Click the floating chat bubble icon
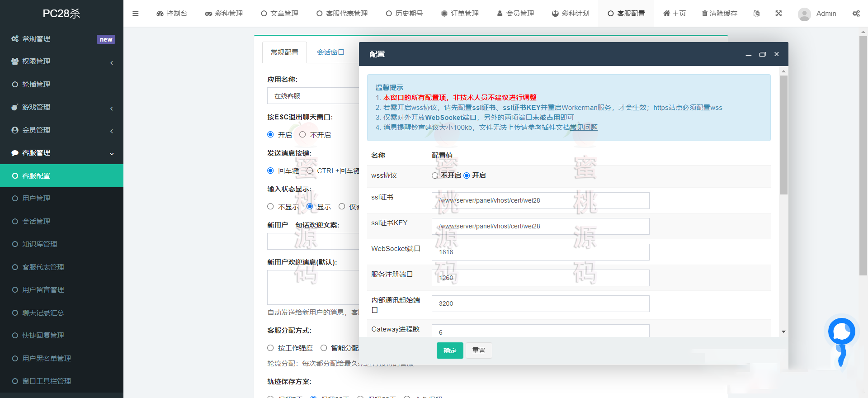The height and width of the screenshot is (398, 868). pyautogui.click(x=841, y=332)
